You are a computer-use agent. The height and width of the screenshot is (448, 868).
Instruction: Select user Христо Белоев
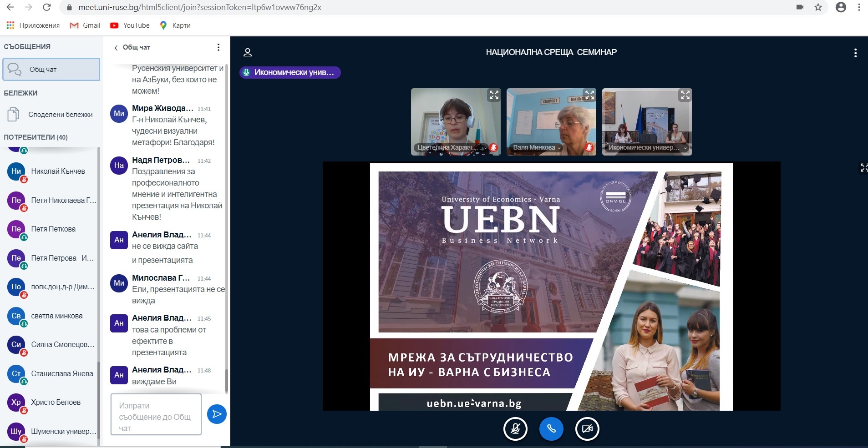(x=51, y=403)
